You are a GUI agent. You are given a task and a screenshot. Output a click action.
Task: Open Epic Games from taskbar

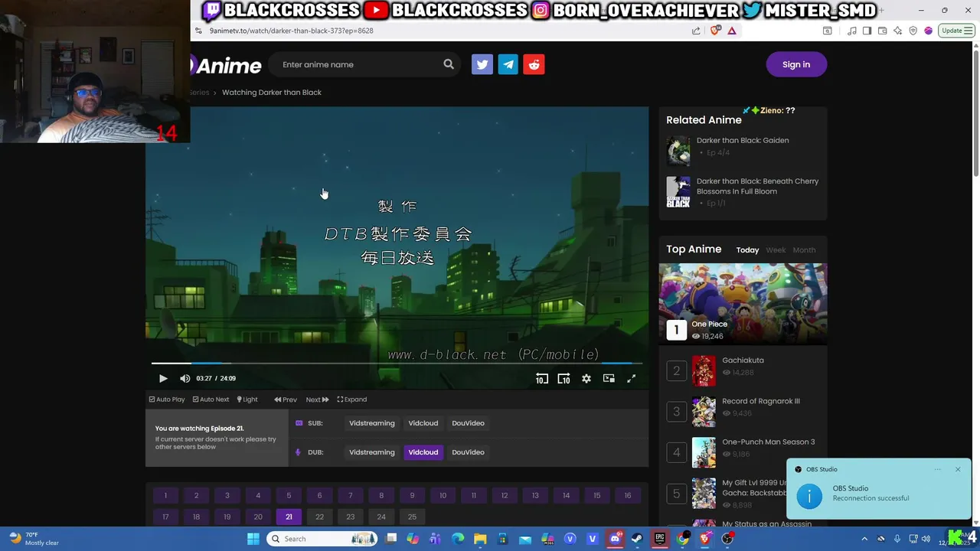coord(659,539)
